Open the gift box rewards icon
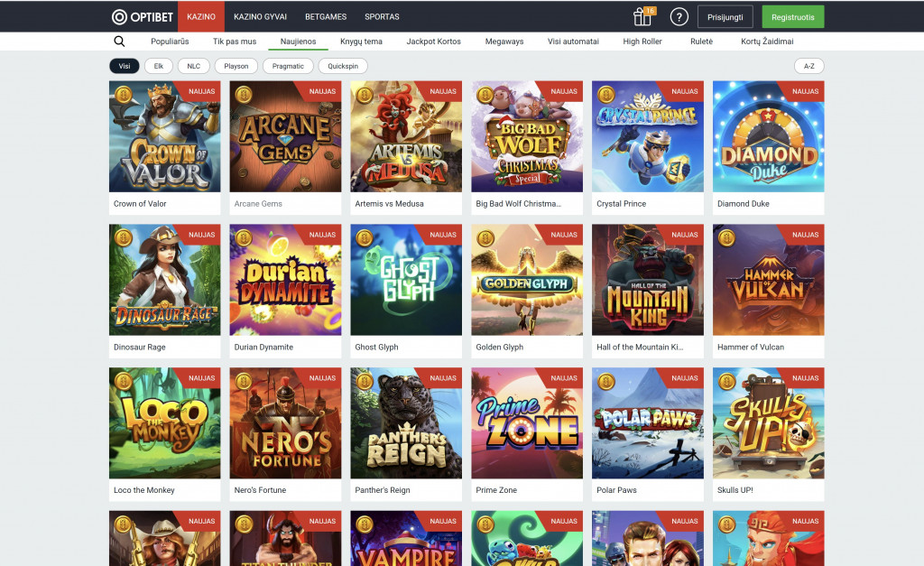The image size is (924, 566). click(642, 16)
